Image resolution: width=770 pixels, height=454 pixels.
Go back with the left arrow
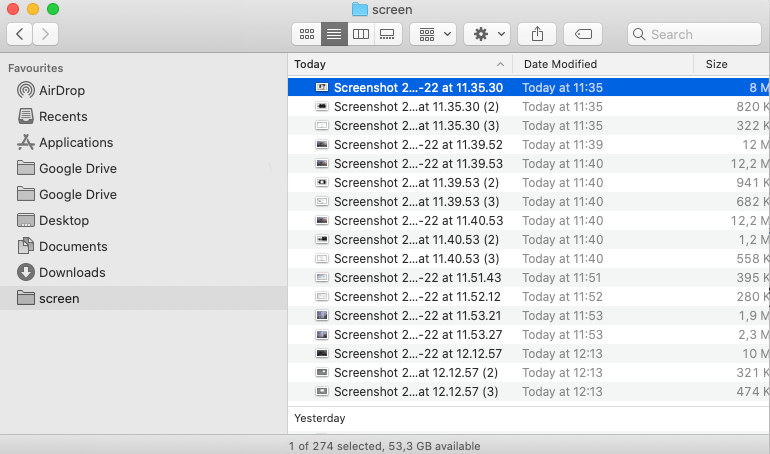(20, 34)
